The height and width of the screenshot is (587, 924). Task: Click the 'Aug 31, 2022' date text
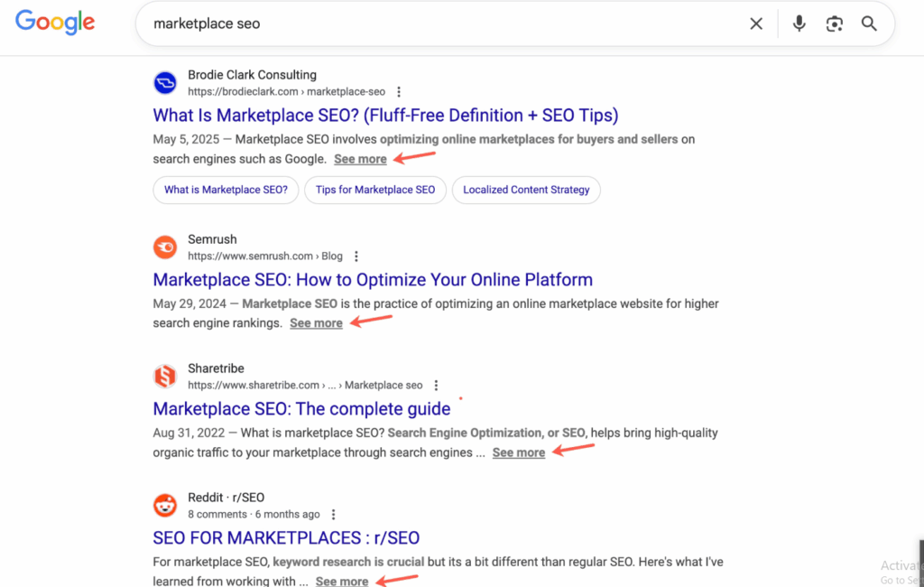pyautogui.click(x=189, y=433)
